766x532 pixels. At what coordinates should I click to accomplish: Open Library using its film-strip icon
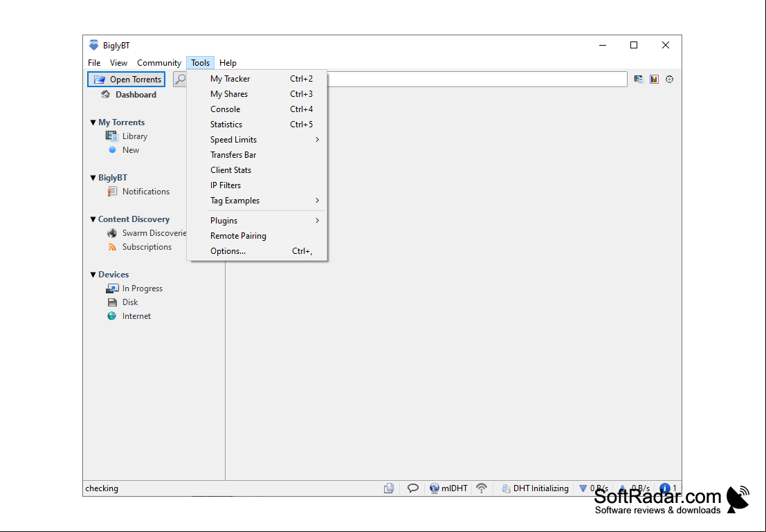pos(112,136)
